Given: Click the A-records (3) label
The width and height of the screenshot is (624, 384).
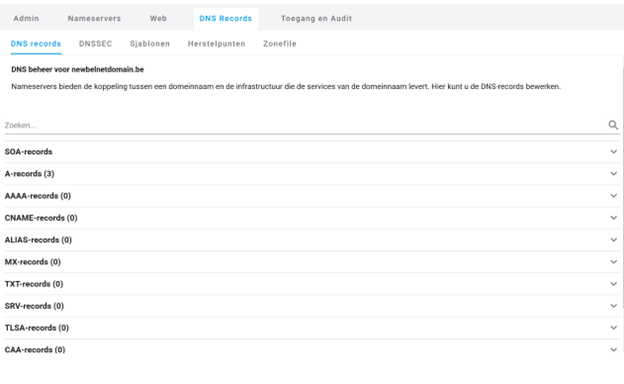Looking at the screenshot, I should pyautogui.click(x=29, y=174).
